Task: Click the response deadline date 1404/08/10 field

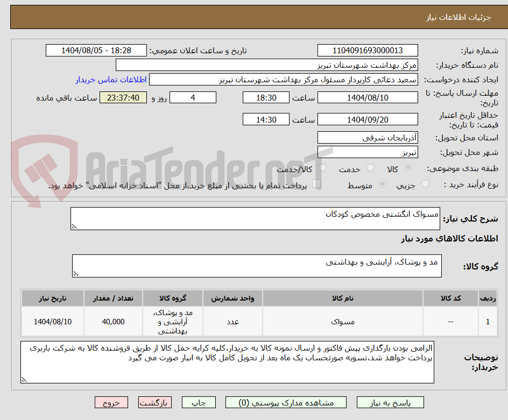Action: [368, 97]
